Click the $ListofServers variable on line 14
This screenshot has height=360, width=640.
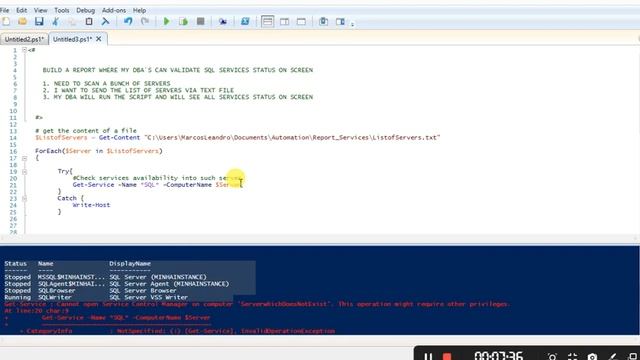61,138
